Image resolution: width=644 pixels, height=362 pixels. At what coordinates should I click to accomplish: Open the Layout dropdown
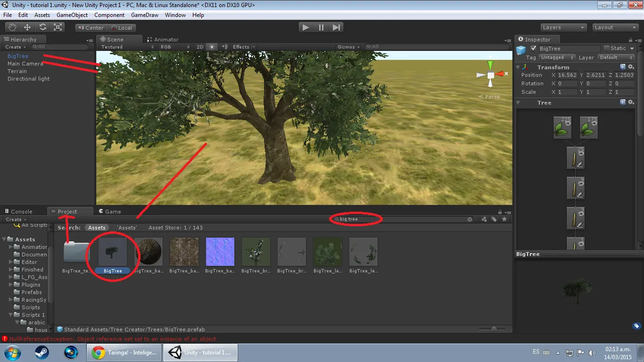click(615, 27)
